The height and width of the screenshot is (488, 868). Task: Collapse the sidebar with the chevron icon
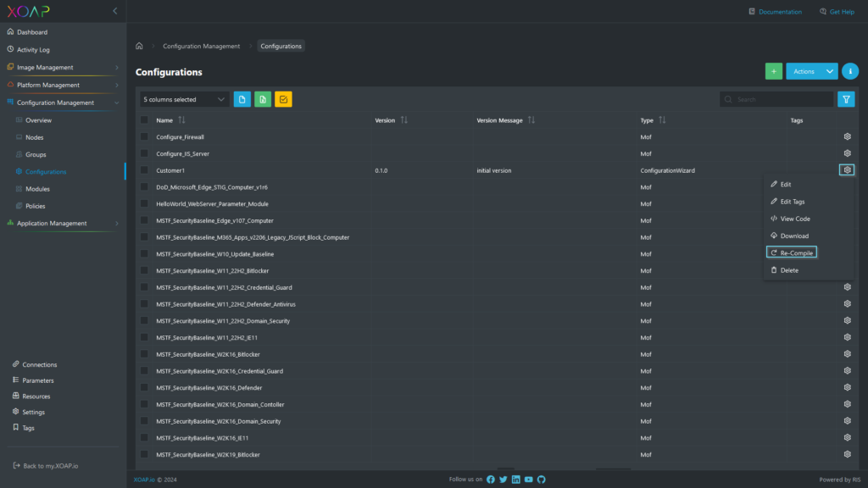[x=115, y=11]
